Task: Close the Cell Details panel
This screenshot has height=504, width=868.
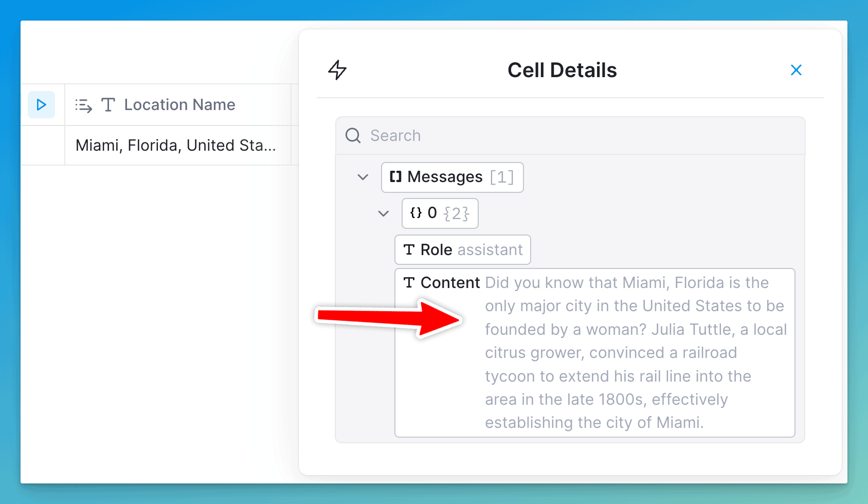Action: tap(796, 70)
